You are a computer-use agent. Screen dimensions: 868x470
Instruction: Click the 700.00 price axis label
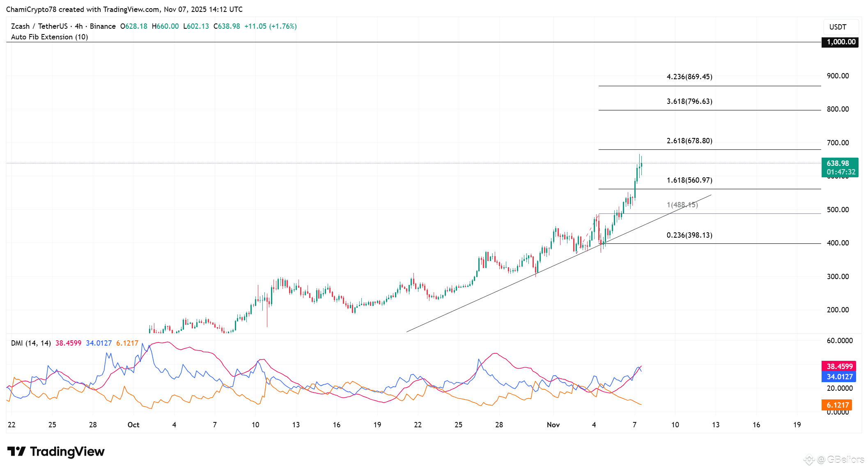838,143
